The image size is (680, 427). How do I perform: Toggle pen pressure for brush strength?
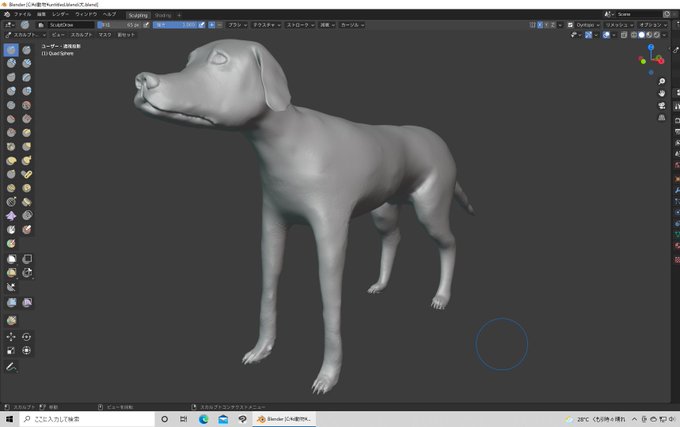point(202,25)
